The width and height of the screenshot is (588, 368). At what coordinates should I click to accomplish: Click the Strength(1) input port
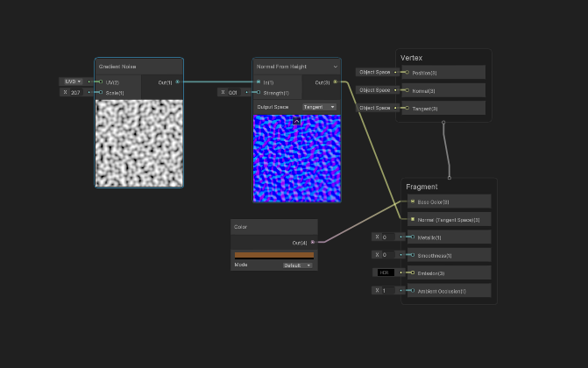[x=259, y=92]
